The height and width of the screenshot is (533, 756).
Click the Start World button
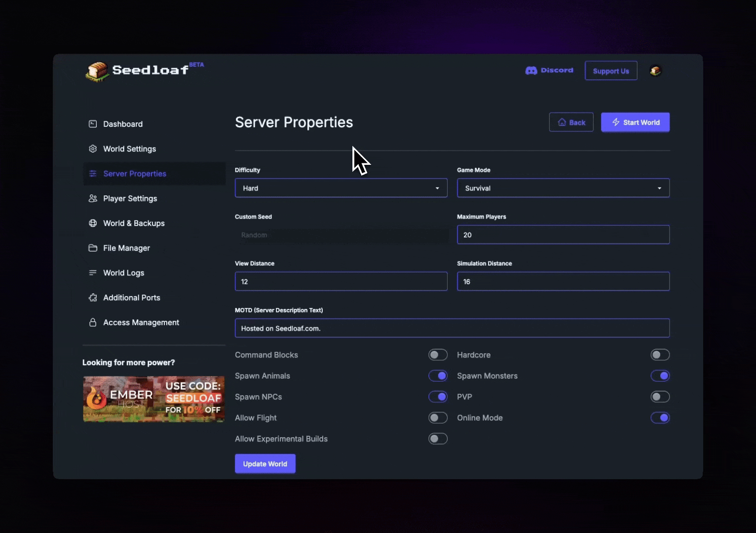(635, 122)
